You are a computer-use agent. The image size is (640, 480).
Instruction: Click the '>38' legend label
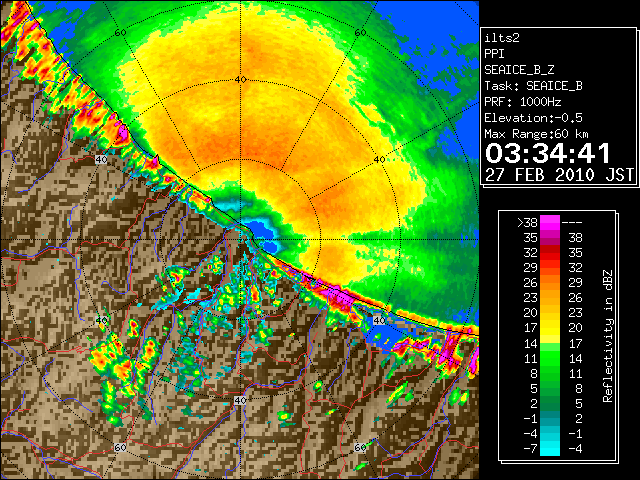click(527, 223)
